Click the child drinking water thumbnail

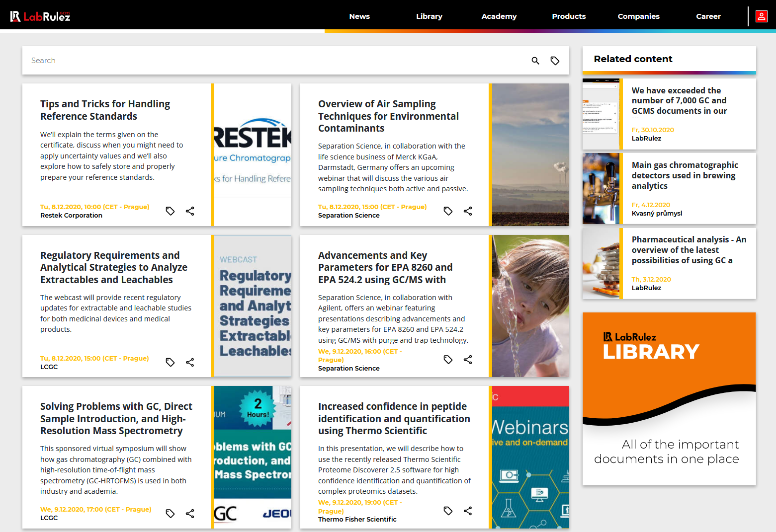pos(530,306)
